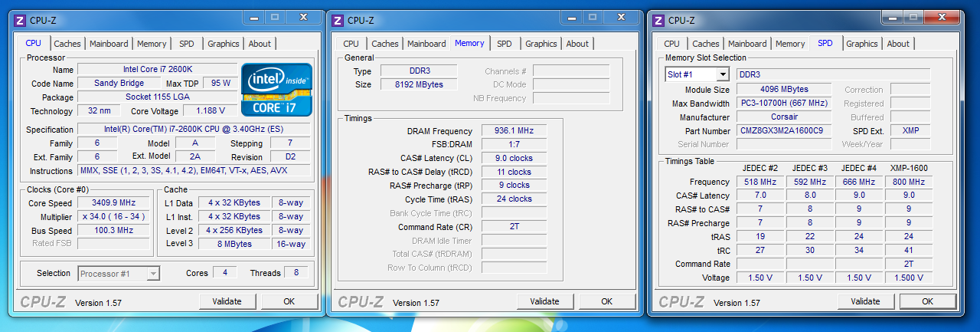Open Mainboard tab in right SPD window

[x=747, y=44]
